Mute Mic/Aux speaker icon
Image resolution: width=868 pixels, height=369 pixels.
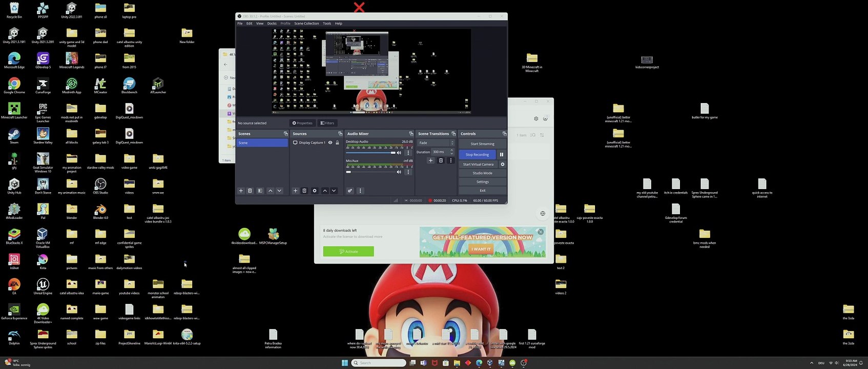pos(399,172)
